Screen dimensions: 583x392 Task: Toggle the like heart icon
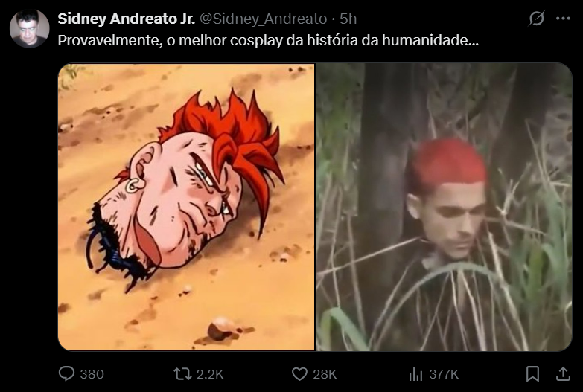[299, 374]
